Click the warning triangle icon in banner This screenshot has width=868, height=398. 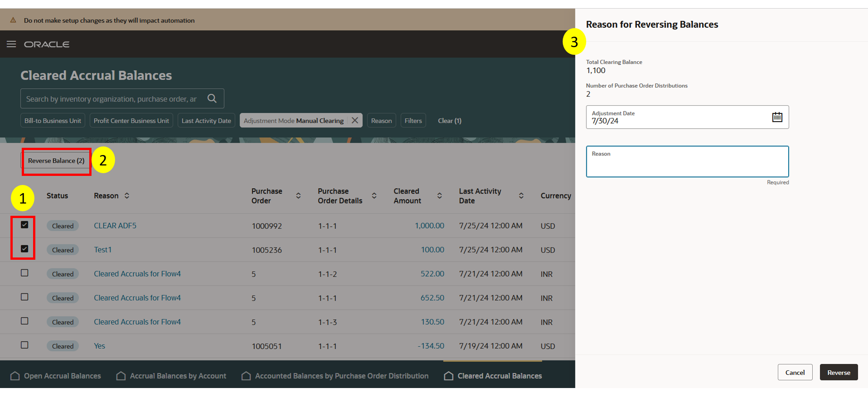[13, 20]
